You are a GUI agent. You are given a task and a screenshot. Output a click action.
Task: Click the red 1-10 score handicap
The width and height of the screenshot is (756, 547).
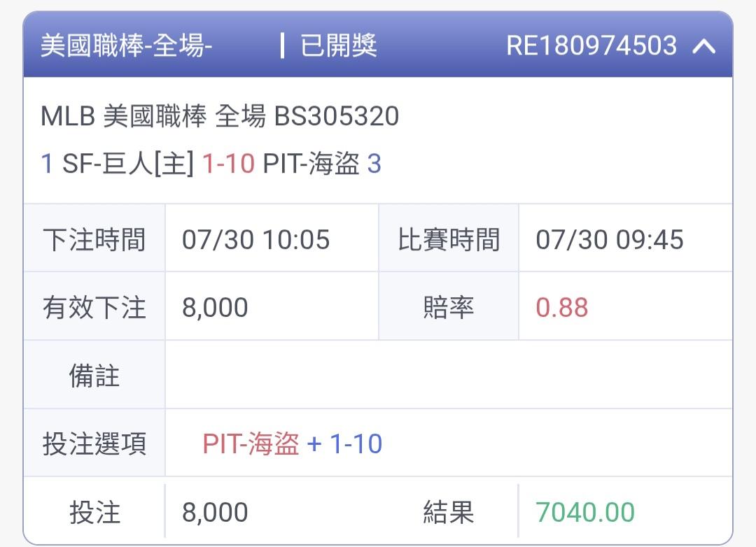point(228,163)
